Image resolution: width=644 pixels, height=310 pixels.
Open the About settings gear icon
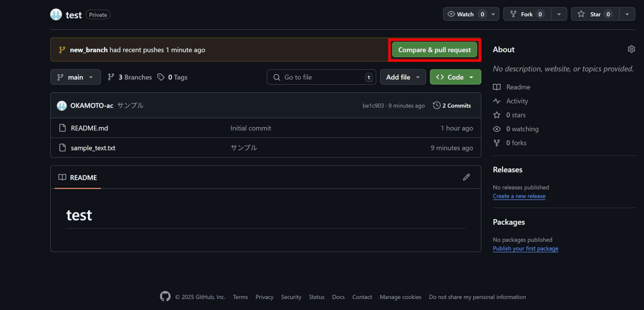pyautogui.click(x=631, y=49)
